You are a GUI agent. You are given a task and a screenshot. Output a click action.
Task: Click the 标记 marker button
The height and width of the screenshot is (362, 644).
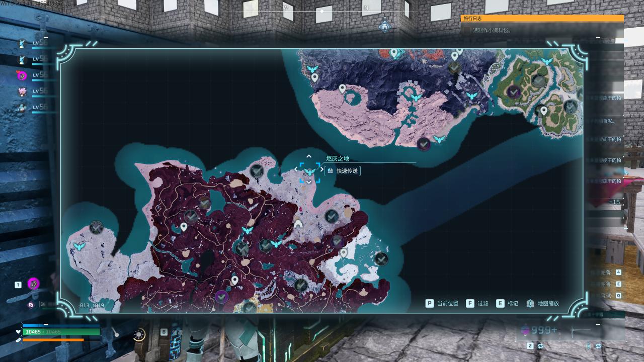507,303
